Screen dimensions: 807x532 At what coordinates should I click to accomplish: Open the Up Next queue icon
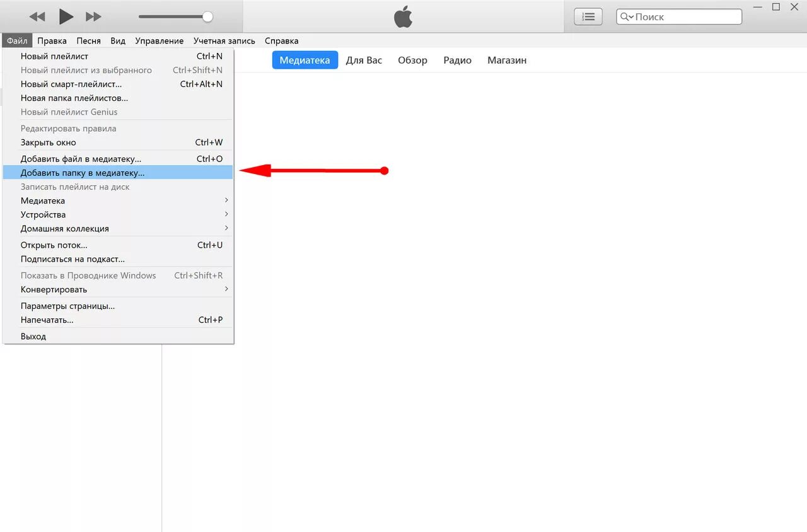tap(588, 16)
